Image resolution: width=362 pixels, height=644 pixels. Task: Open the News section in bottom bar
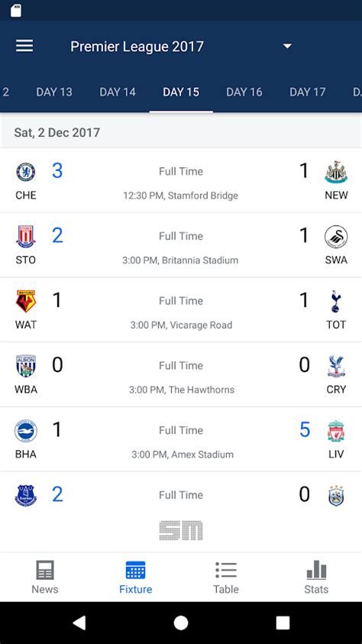tap(45, 577)
